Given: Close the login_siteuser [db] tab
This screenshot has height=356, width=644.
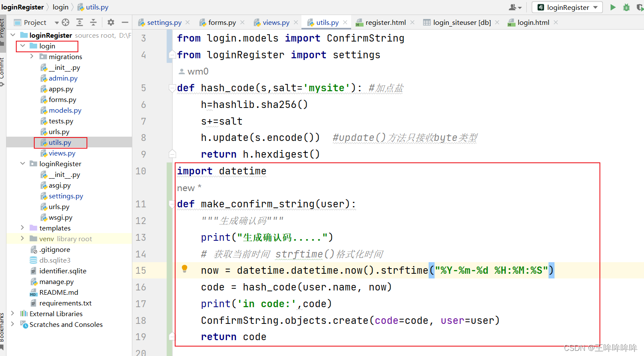Looking at the screenshot, I should click(x=497, y=22).
